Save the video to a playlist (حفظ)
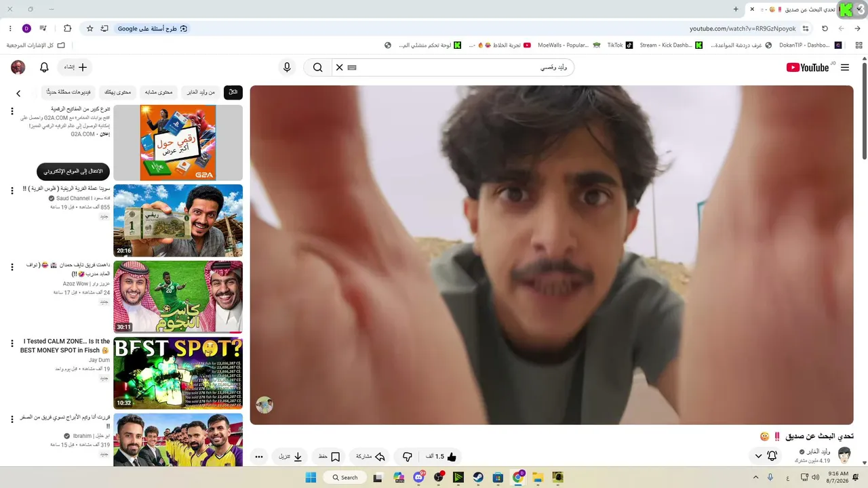 coord(329,457)
